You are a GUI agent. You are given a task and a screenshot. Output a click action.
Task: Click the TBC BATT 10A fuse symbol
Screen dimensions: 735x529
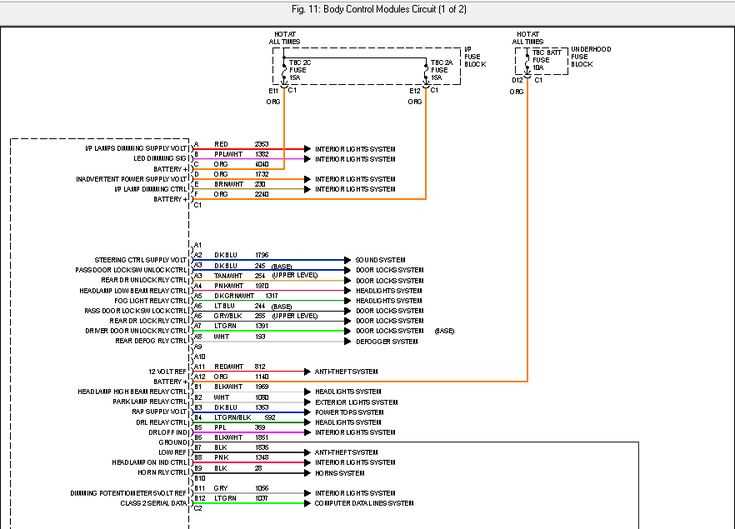point(527,59)
